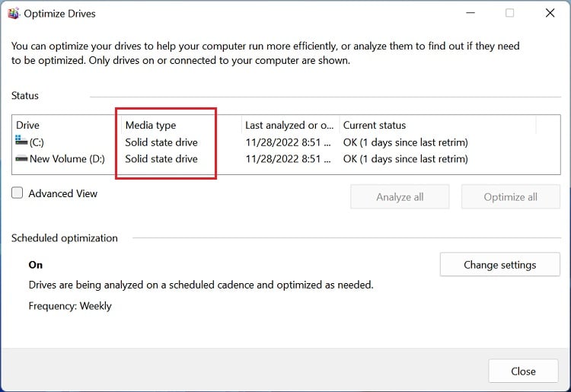Click the New Volume D: drive icon
The height and width of the screenshot is (392, 571).
[21, 159]
